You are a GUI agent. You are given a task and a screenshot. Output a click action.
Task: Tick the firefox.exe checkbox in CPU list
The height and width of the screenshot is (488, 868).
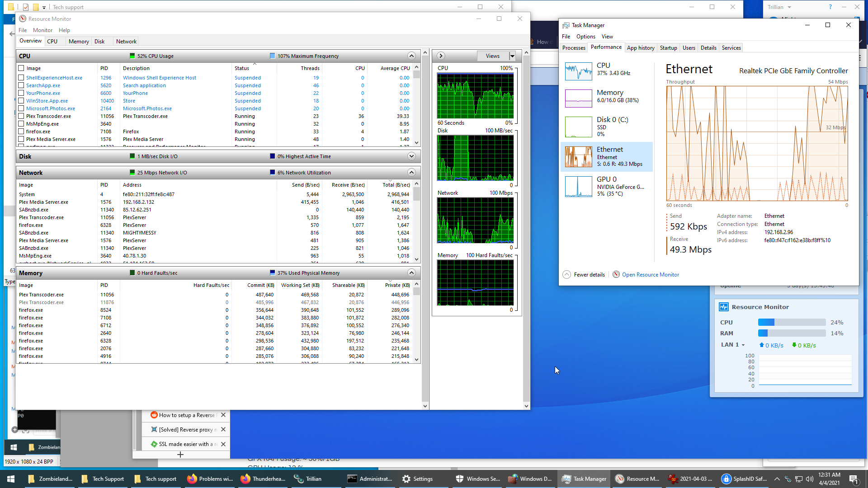[21, 131]
